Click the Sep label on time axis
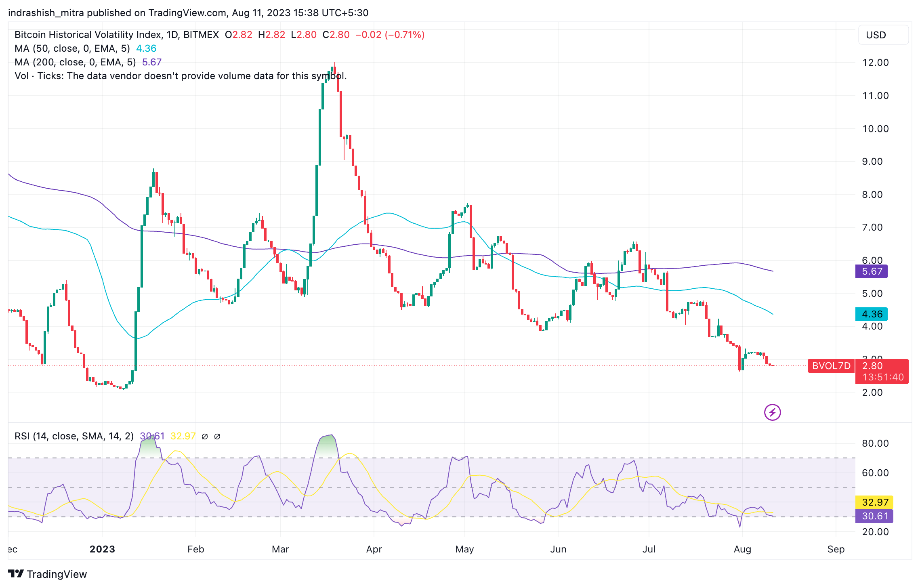Screen dimensions: 920x588 836,549
